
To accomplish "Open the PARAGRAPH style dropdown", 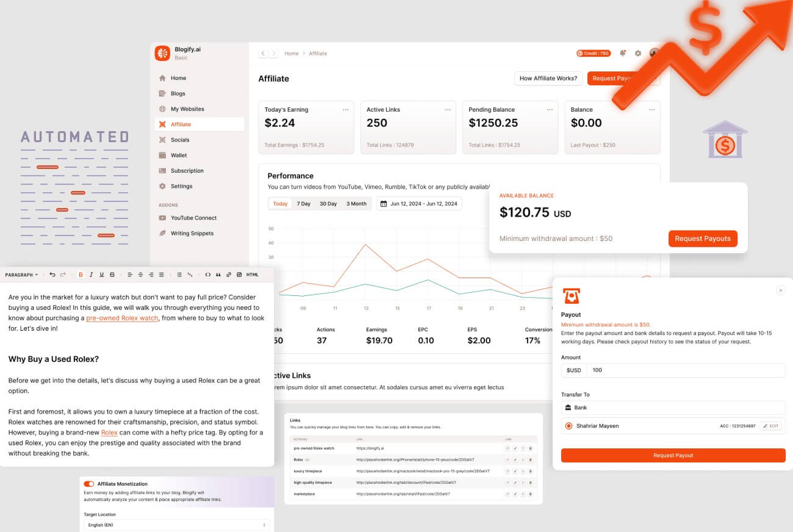I will click(21, 275).
